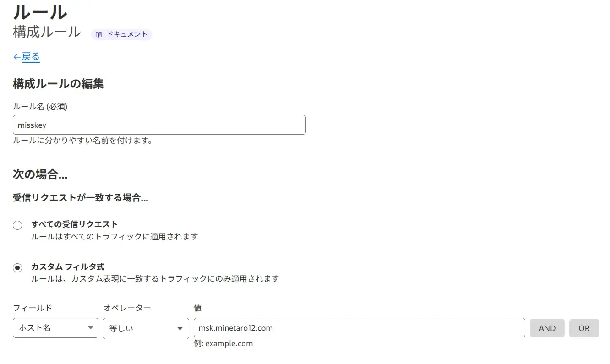Click the すべての受信リクエスト label text
This screenshot has height=364, width=610.
74,224
